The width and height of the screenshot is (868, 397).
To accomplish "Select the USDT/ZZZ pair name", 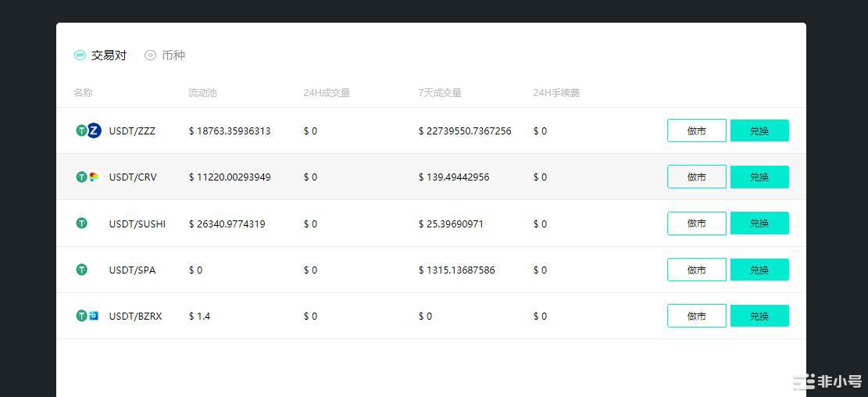I will [x=132, y=131].
